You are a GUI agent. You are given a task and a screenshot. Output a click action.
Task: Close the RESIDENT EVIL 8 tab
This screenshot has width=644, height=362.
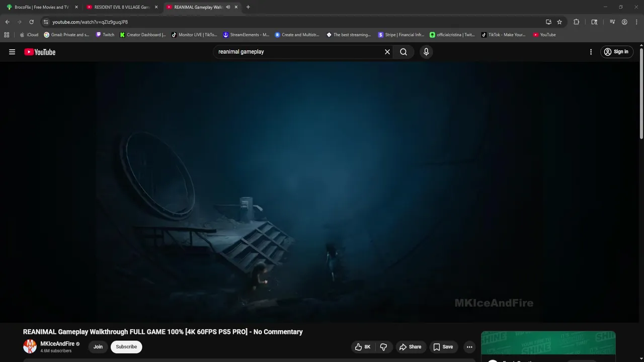(x=156, y=7)
